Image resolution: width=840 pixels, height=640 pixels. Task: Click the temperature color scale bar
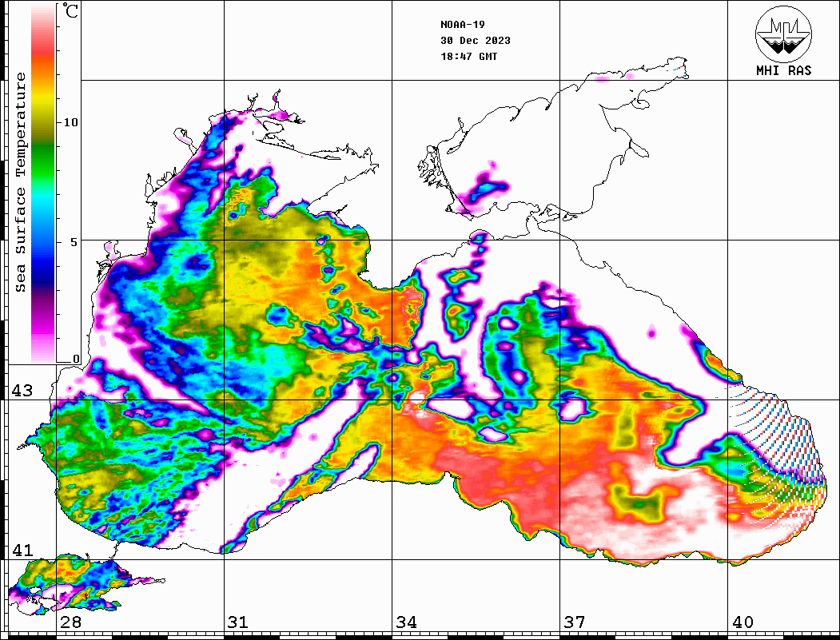click(43, 183)
